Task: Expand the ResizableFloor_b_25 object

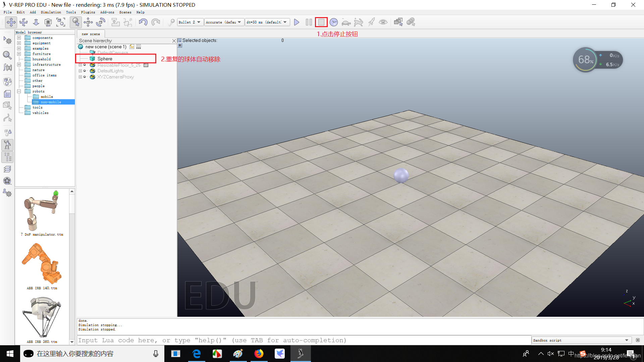Action: click(81, 65)
